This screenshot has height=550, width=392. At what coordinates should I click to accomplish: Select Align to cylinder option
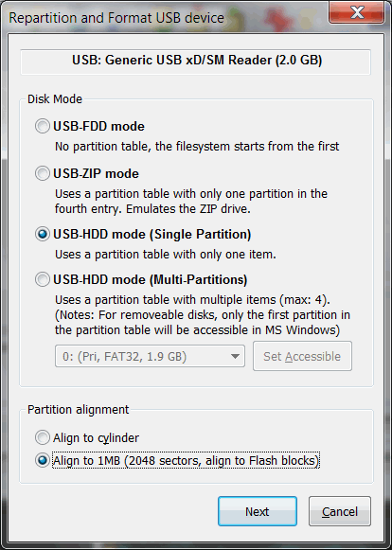click(42, 437)
